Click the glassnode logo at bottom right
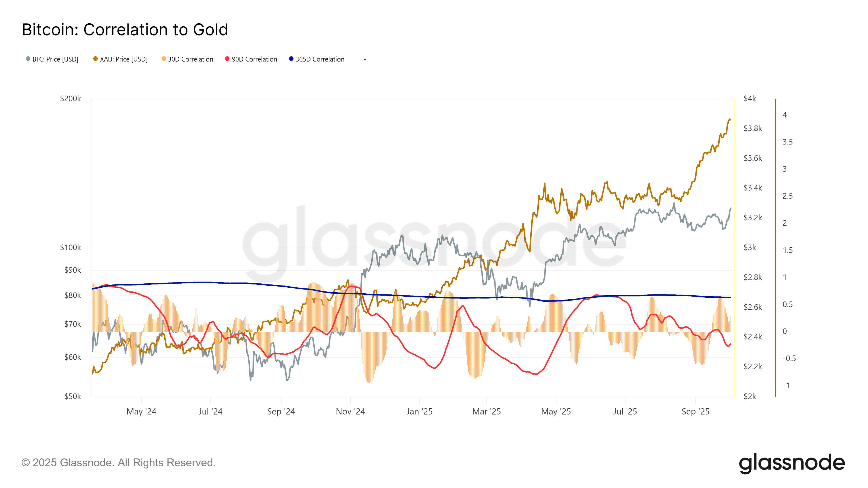The height and width of the screenshot is (488, 868). 792,463
